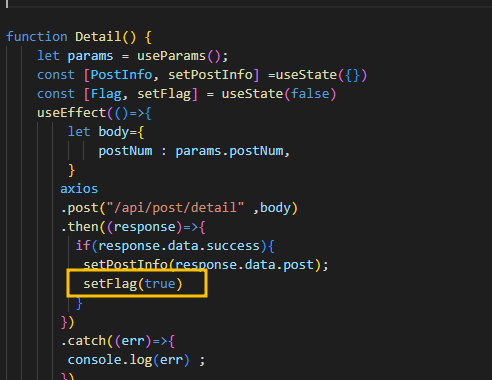Click the "/api/post/detail" string
This screenshot has width=492, height=380.
pos(175,208)
